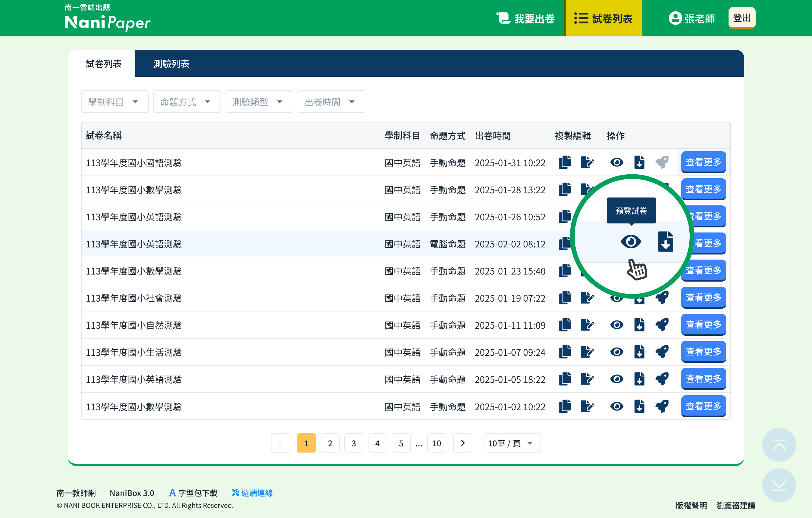This screenshot has width=812, height=518.
Task: Click the previous page arrow
Action: pos(280,443)
